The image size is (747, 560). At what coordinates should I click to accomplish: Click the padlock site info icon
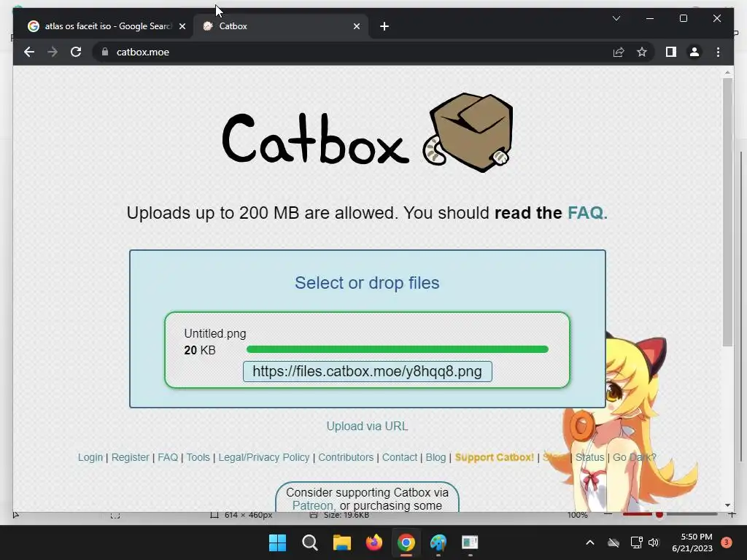tap(105, 52)
